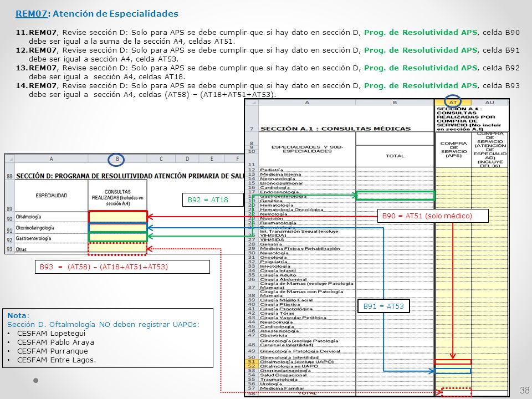Viewport: 532px width, 399px height.
Task: Click the 'Traumatología' row label
Action: (x=279, y=379)
